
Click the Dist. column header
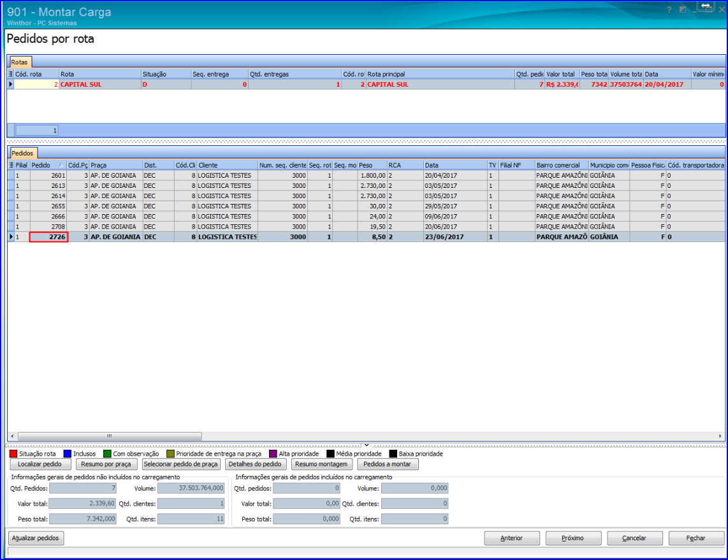(x=158, y=165)
